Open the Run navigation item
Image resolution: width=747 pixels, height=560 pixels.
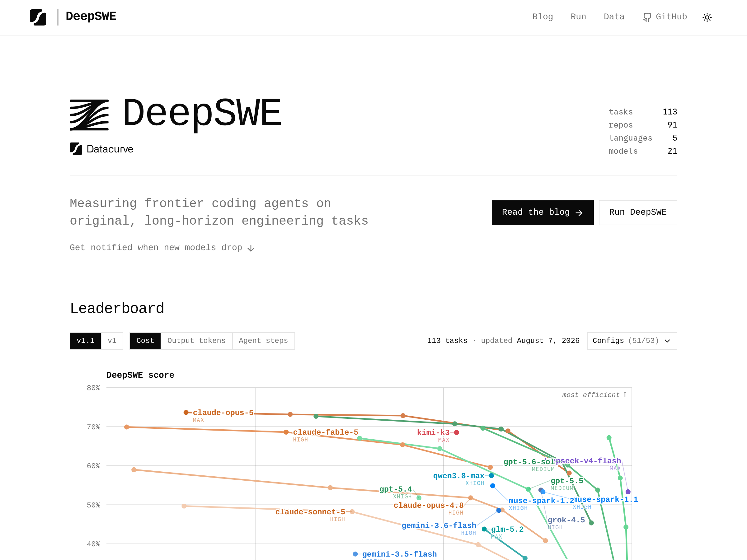[x=578, y=17]
